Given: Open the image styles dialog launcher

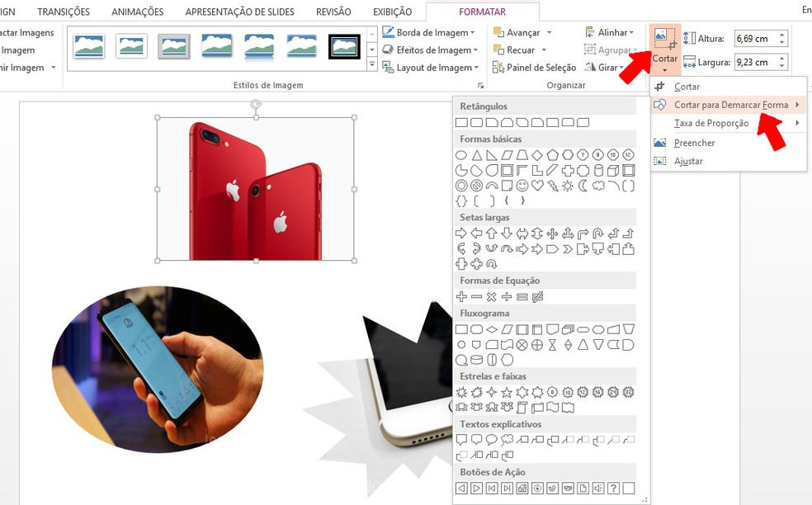Looking at the screenshot, I should 480,86.
